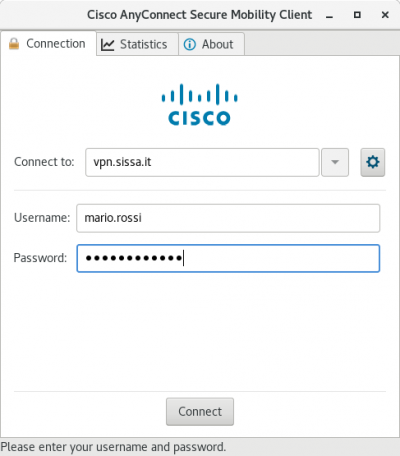Select the Connection tab

pyautogui.click(x=48, y=43)
